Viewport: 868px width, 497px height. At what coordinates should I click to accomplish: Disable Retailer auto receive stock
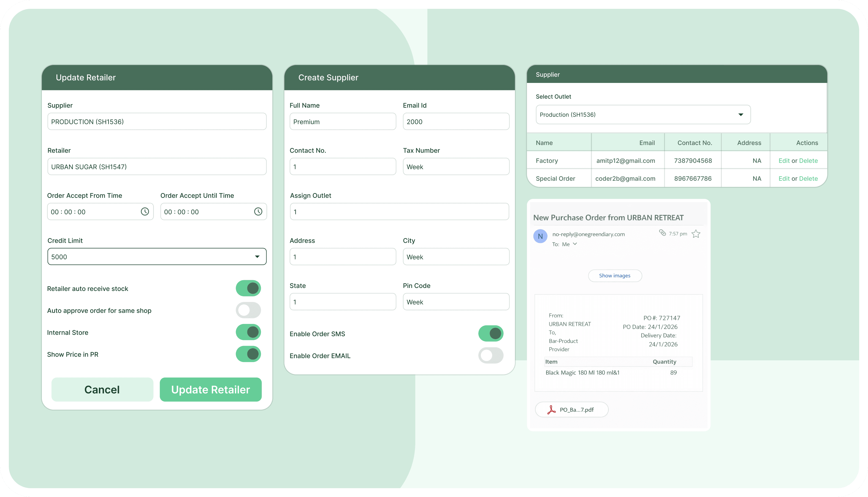tap(248, 288)
